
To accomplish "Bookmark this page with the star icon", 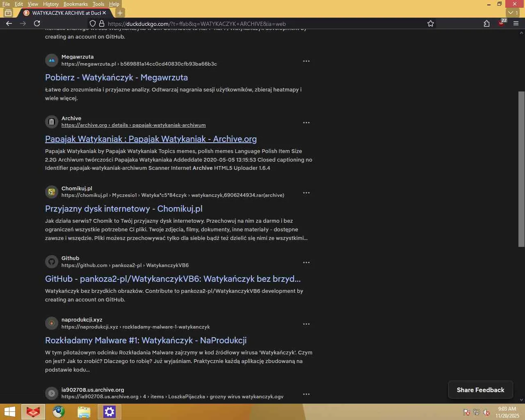I will pos(431,23).
